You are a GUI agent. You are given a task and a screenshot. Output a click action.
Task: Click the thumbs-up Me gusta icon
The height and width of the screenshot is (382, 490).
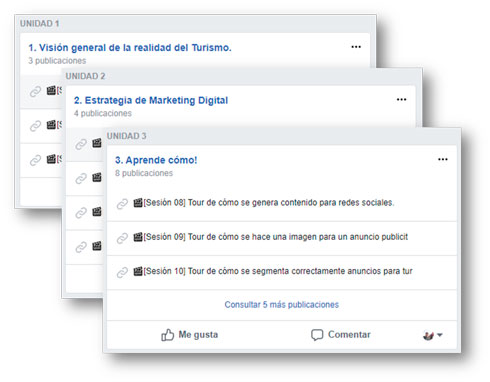click(x=168, y=335)
